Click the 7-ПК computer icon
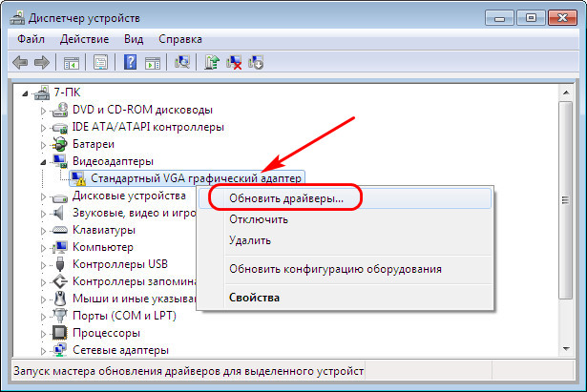 click(x=42, y=93)
